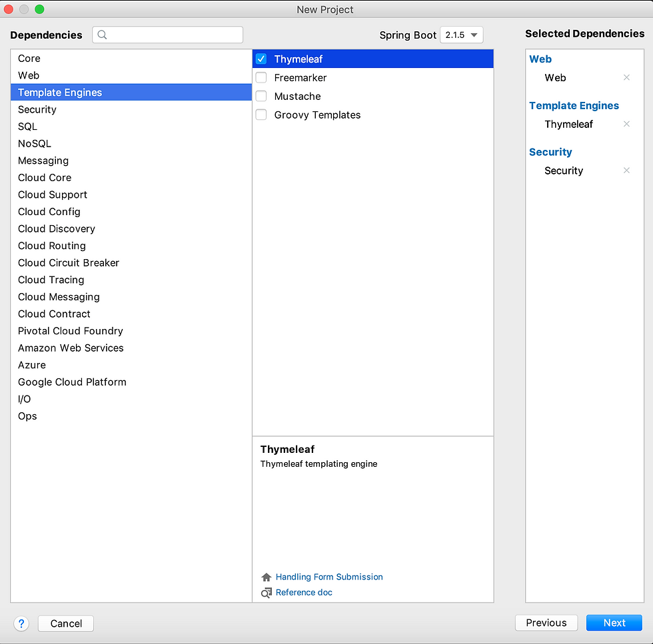Image resolution: width=653 pixels, height=644 pixels.
Task: Select the Google Cloud Platform category
Action: 131,382
